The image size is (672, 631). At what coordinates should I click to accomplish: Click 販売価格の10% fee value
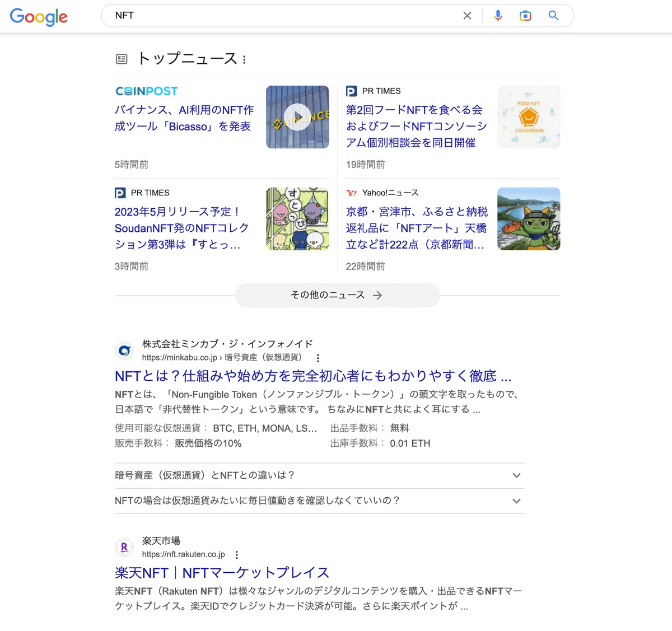pyautogui.click(x=208, y=443)
